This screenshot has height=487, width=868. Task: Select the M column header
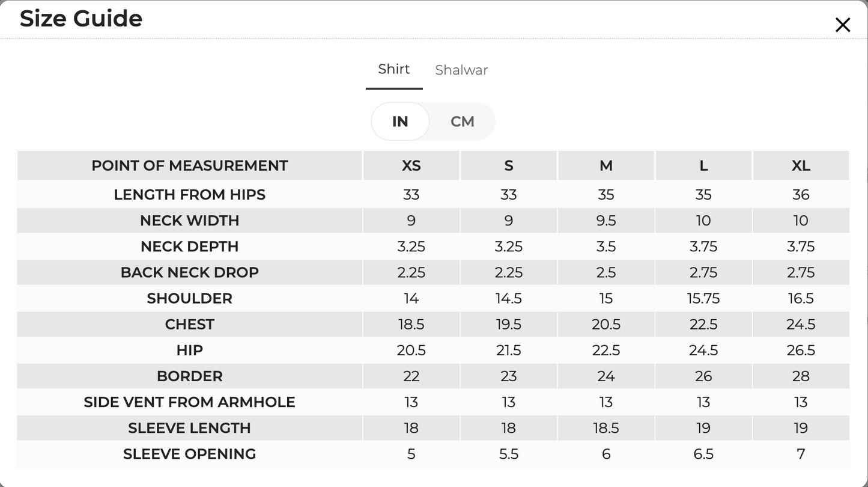point(606,165)
